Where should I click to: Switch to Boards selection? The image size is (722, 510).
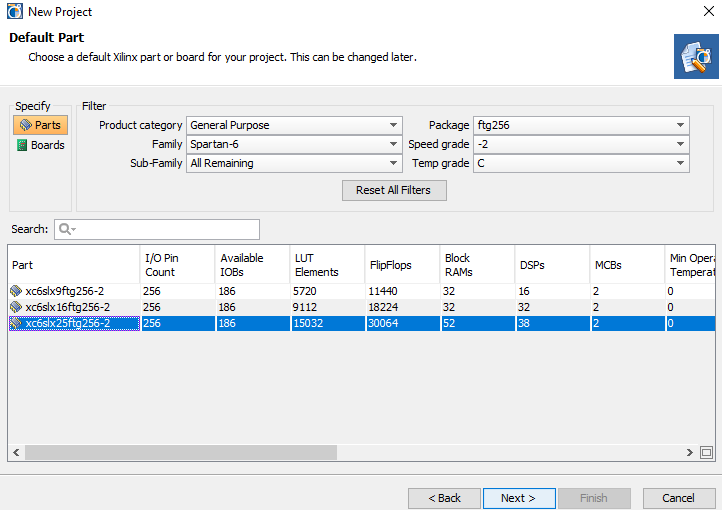point(41,145)
